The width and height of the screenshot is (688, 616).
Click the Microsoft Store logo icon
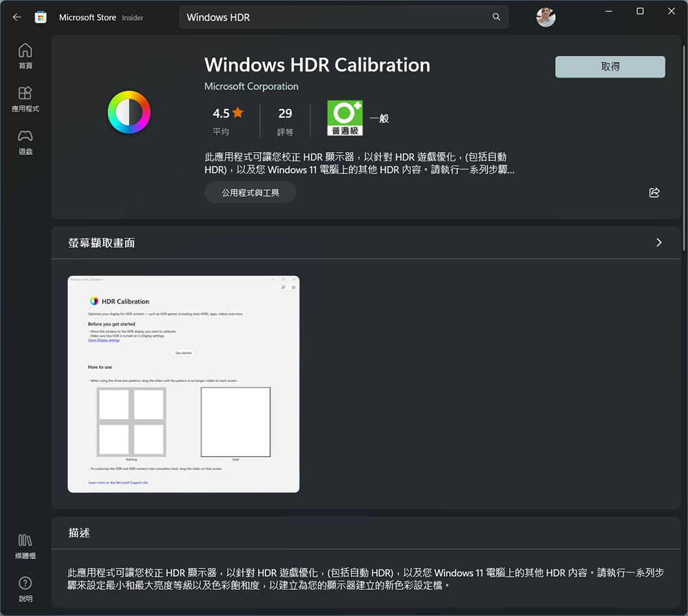[x=41, y=17]
